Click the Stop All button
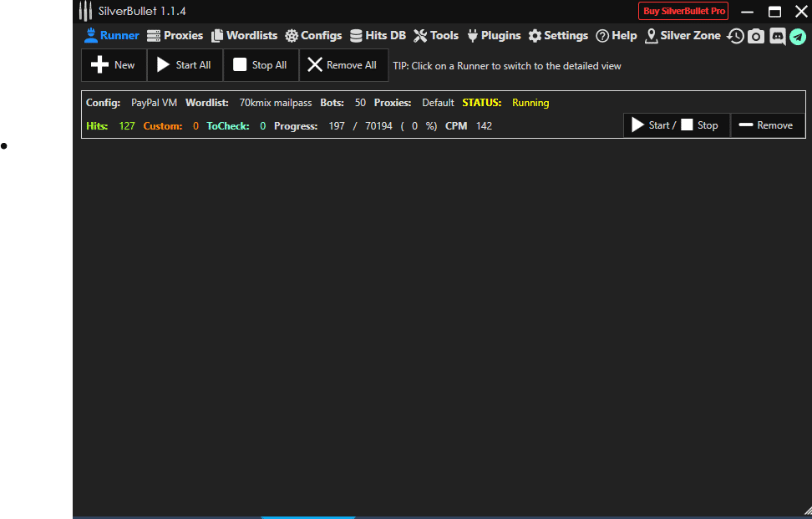The height and width of the screenshot is (519, 812). point(261,64)
